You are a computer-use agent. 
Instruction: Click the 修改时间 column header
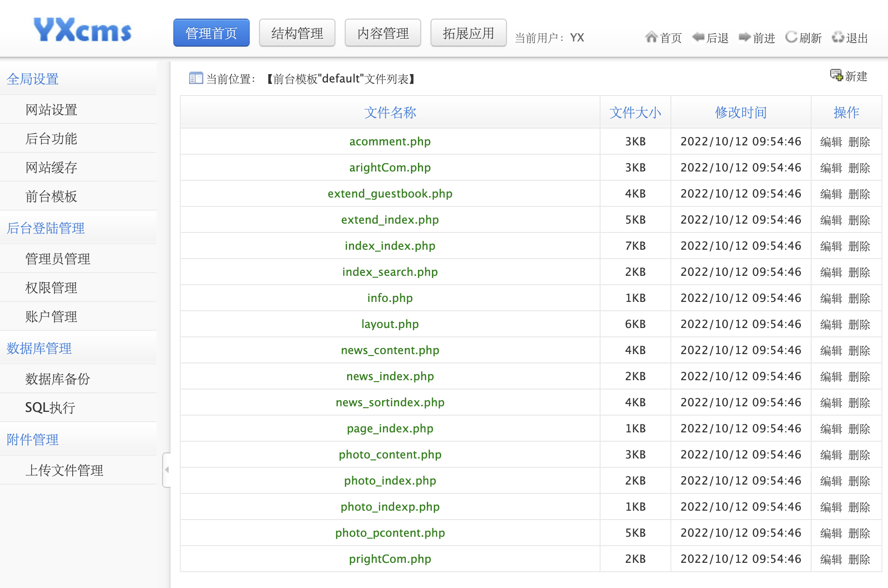[x=741, y=112]
